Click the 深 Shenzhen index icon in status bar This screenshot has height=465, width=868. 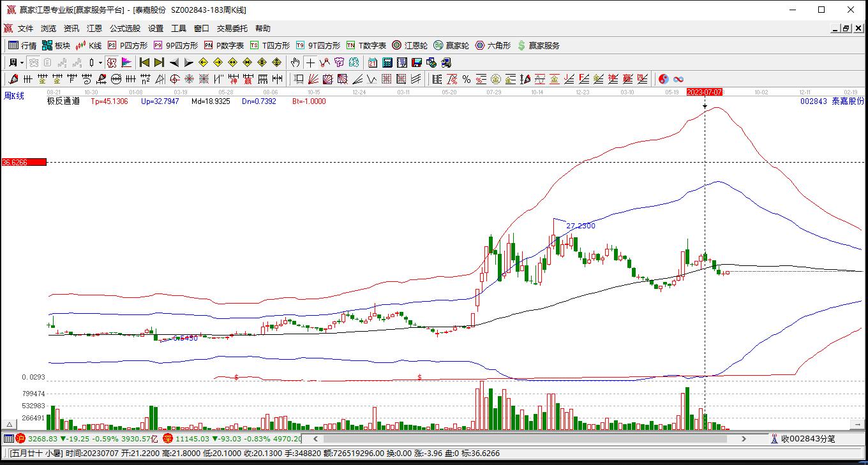click(168, 439)
